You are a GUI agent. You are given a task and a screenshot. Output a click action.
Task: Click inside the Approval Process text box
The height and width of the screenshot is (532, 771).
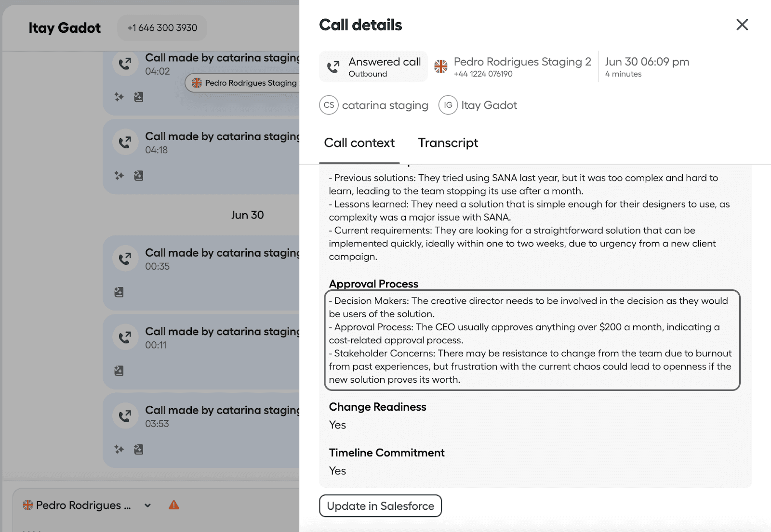coord(532,340)
